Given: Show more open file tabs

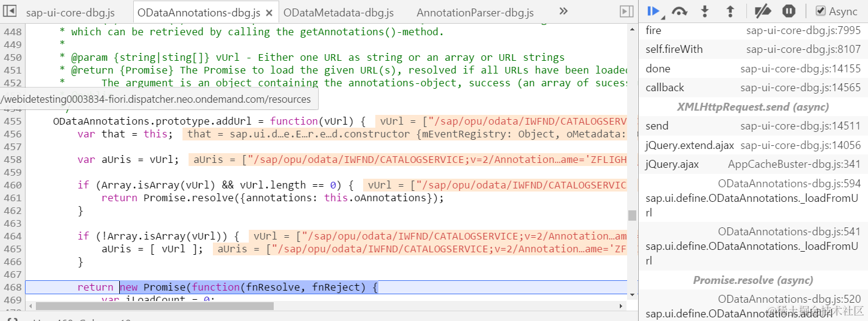Looking at the screenshot, I should 563,11.
